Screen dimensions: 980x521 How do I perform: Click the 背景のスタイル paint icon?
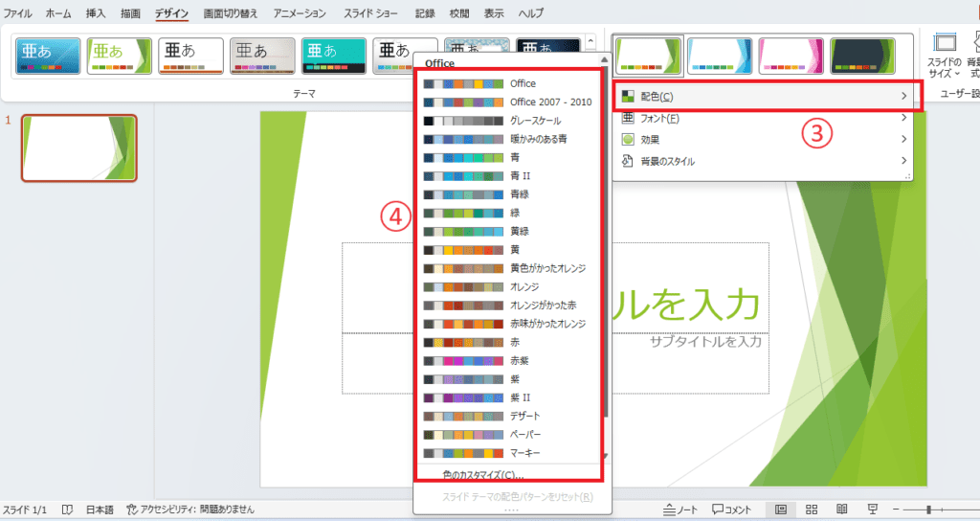point(628,161)
